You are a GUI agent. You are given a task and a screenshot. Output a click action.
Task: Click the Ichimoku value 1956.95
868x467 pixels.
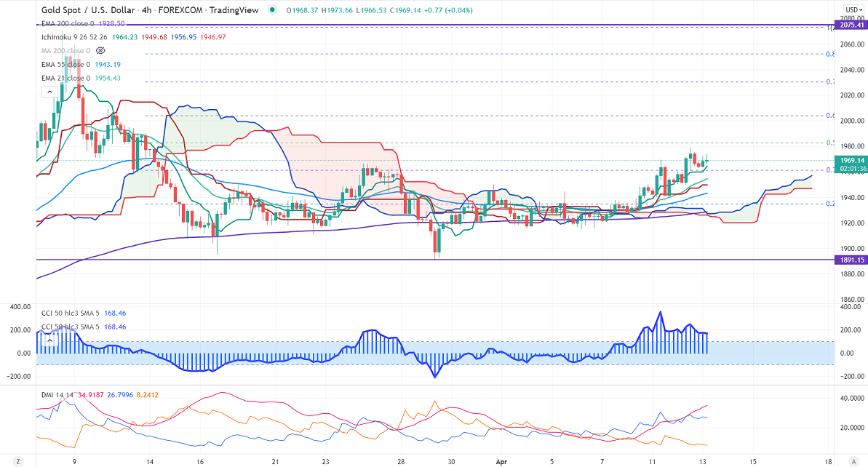(183, 37)
